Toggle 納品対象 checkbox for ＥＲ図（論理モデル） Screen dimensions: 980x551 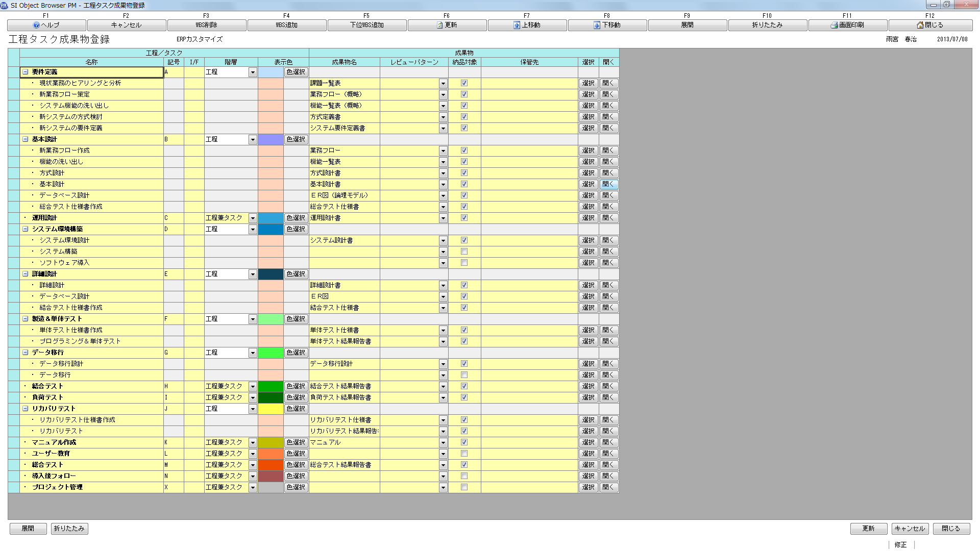(x=464, y=195)
